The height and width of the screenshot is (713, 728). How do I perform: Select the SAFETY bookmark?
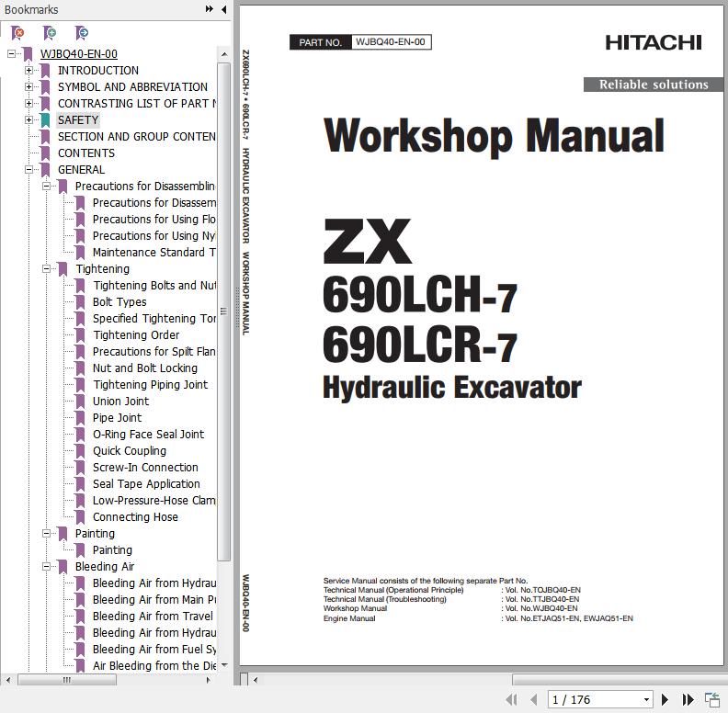[x=78, y=120]
